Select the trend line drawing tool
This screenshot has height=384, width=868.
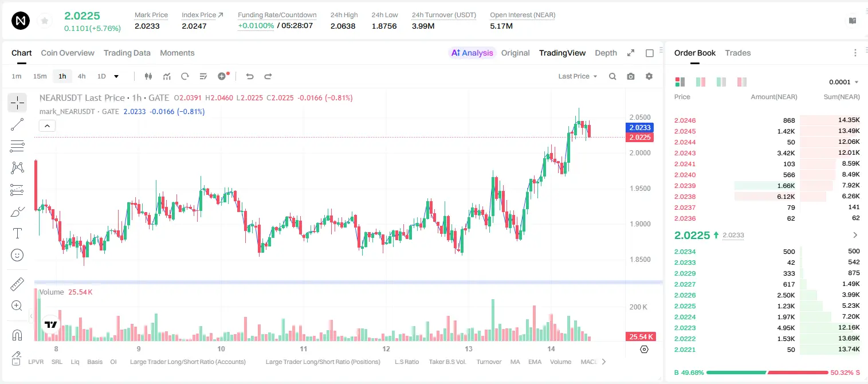(17, 124)
